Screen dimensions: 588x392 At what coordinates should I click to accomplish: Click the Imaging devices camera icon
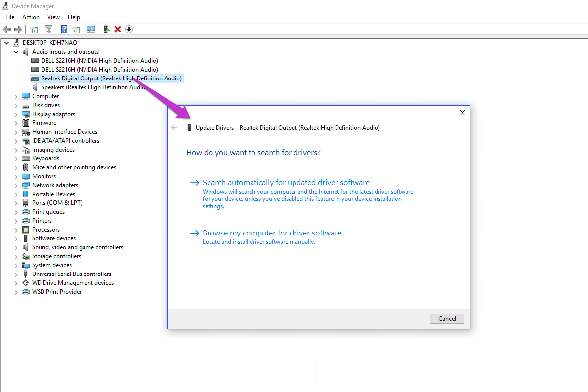tap(26, 150)
